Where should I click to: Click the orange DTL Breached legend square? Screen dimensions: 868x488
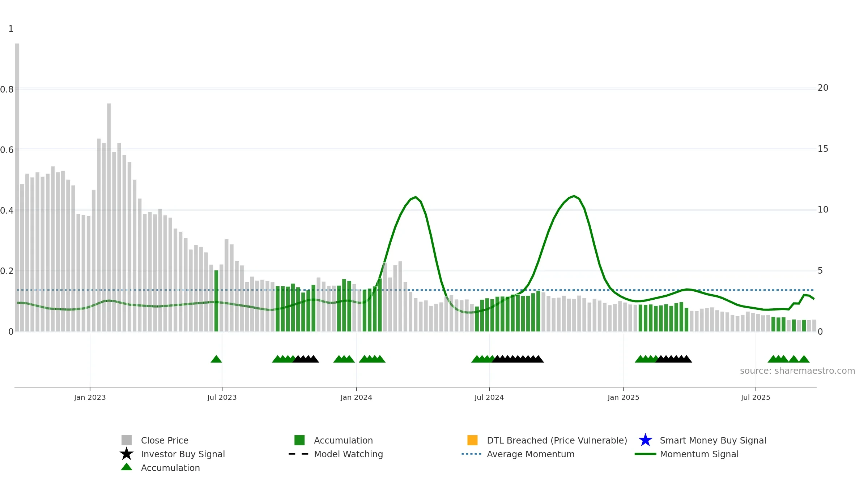click(x=472, y=440)
